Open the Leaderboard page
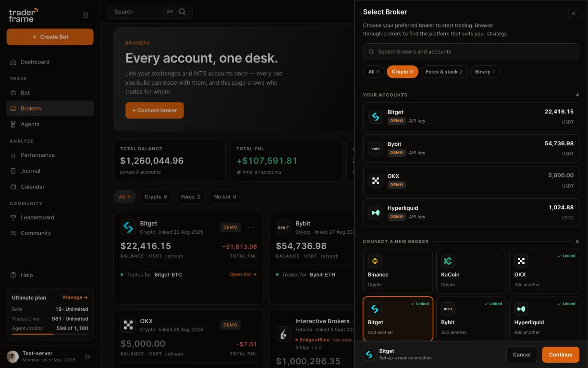 [50, 217]
